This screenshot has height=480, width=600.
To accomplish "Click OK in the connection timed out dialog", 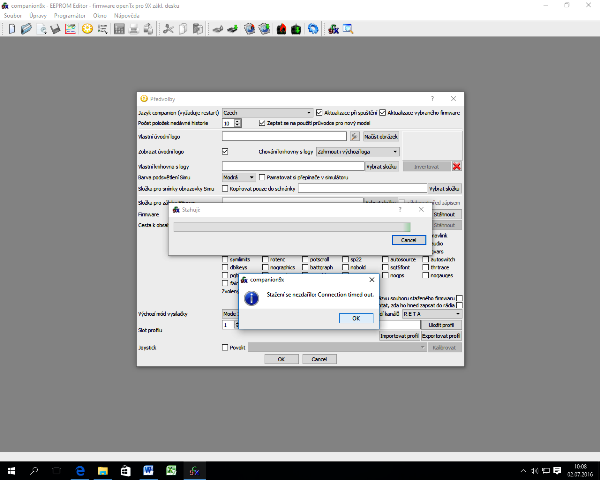I will click(355, 318).
